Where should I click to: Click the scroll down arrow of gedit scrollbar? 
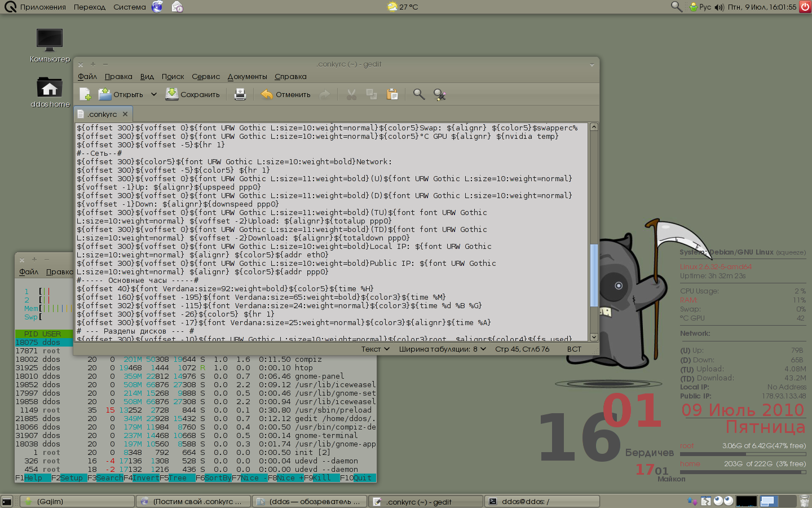pyautogui.click(x=594, y=337)
